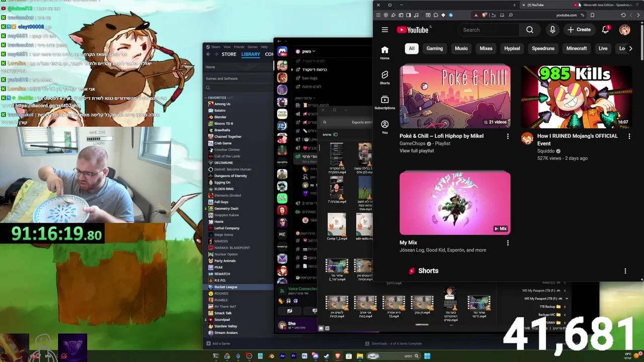Open Subscriptions in YouTube sidebar

pos(385,102)
